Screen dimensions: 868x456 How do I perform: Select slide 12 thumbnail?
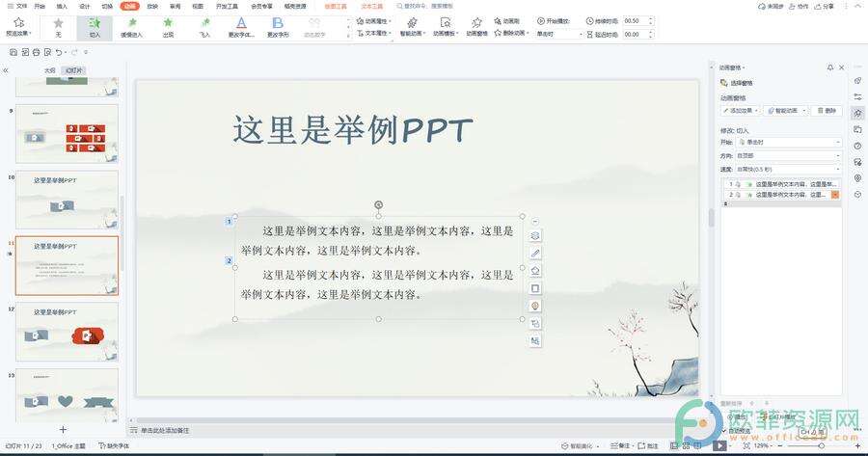tap(67, 332)
